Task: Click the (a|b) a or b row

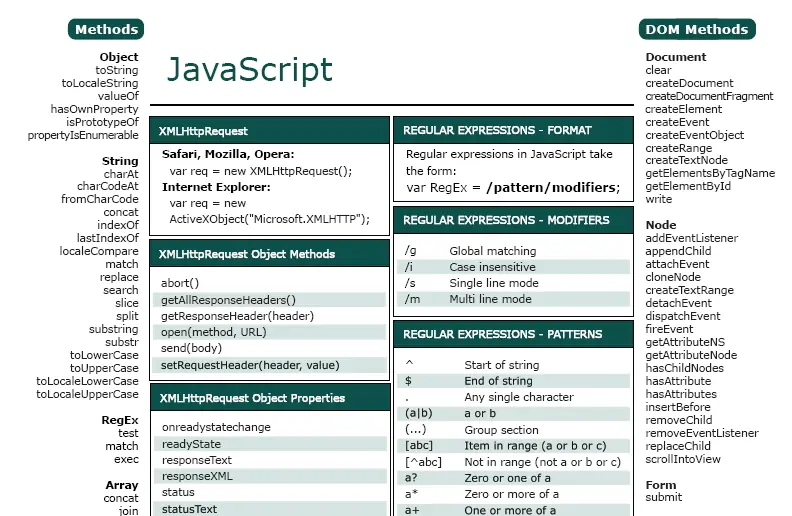Action: pyautogui.click(x=513, y=414)
